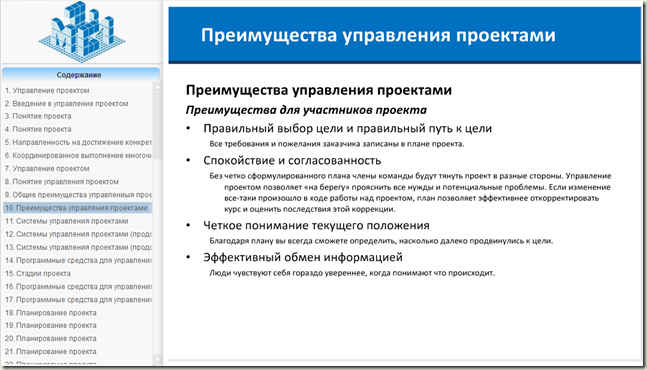Click bullet 'Эффективный обмен информацией'
647x370 pixels.
click(303, 257)
